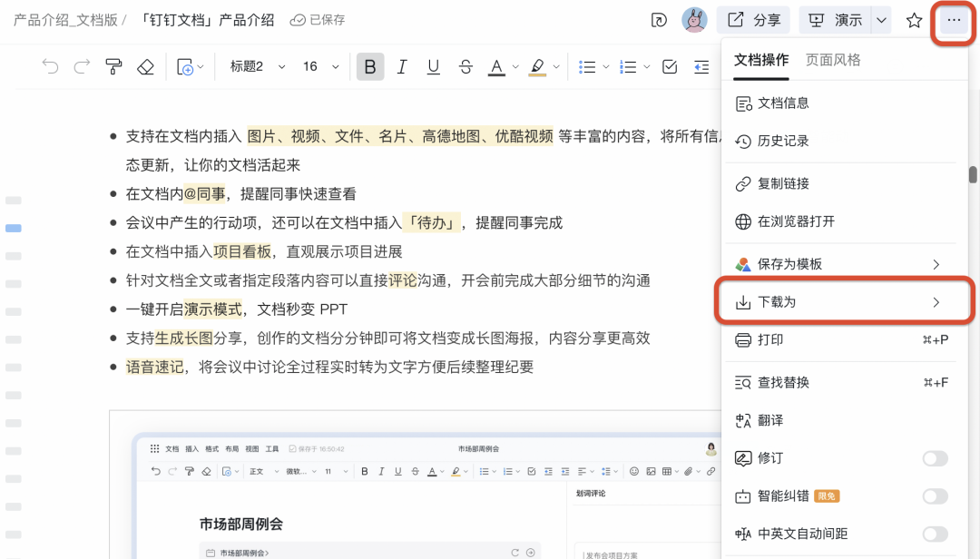
Task: Insert a numbered list
Action: 628,66
